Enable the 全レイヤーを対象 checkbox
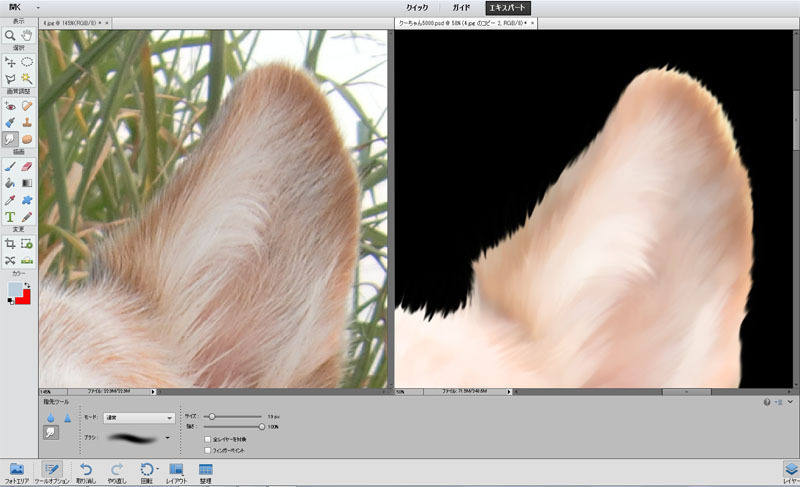This screenshot has height=487, width=800. pyautogui.click(x=208, y=439)
